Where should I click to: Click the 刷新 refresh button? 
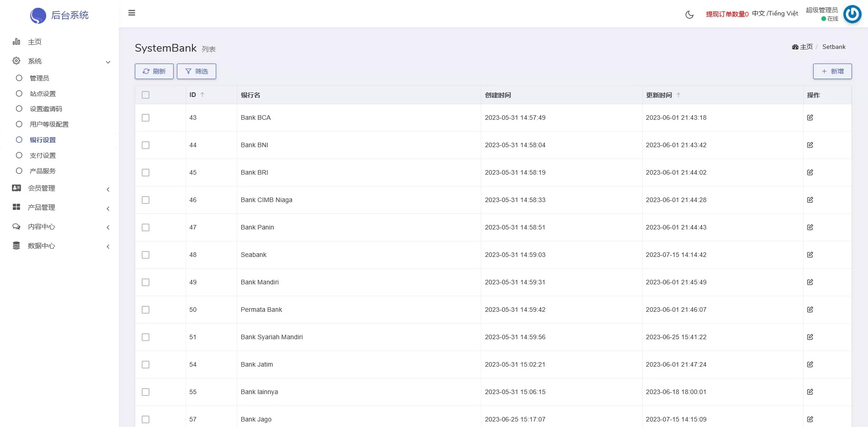(154, 71)
